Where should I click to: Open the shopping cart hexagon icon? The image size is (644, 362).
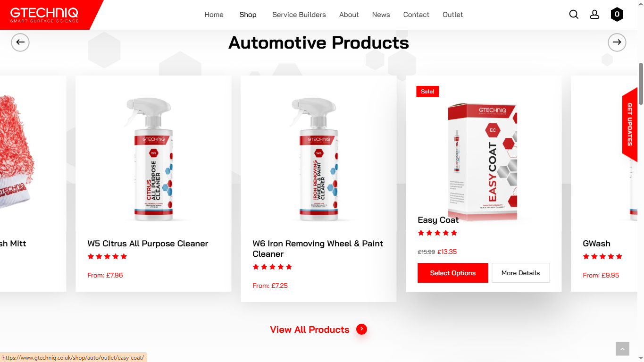617,15
